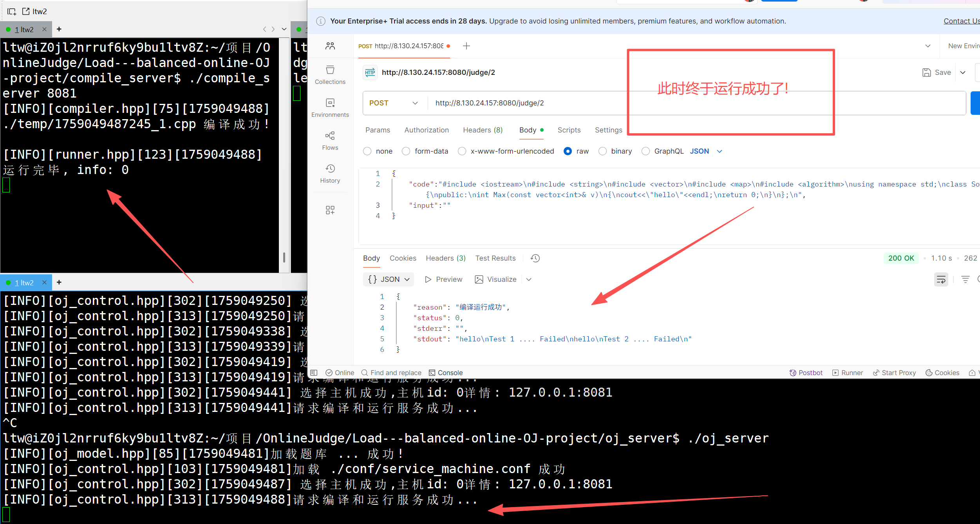980x524 pixels.
Task: Select the raw body type radio
Action: 568,151
